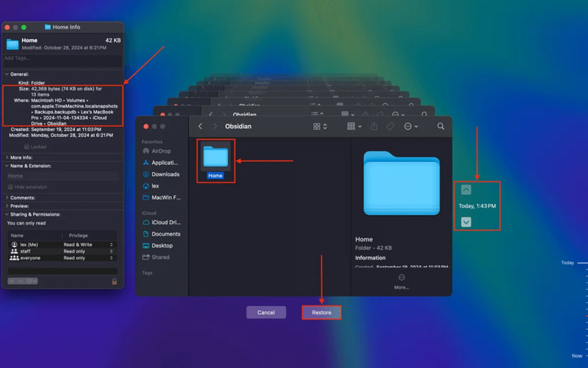Click the Finder back arrow
Image resolution: width=588 pixels, height=368 pixels.
[200, 127]
